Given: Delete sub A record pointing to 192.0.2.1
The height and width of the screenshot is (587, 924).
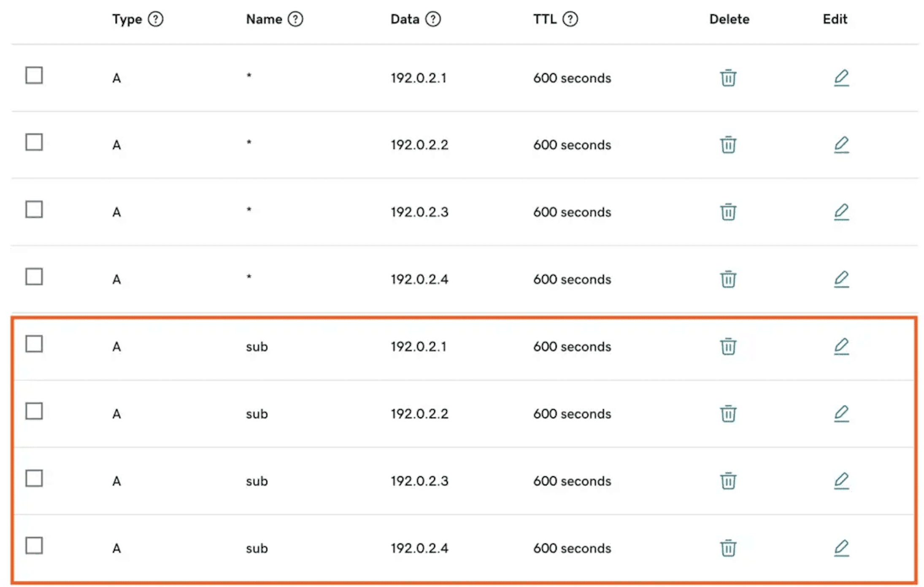Looking at the screenshot, I should 728,347.
